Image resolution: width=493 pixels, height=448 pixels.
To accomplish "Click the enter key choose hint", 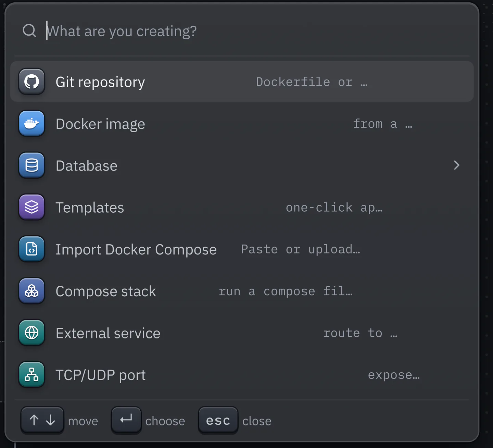I will point(126,420).
